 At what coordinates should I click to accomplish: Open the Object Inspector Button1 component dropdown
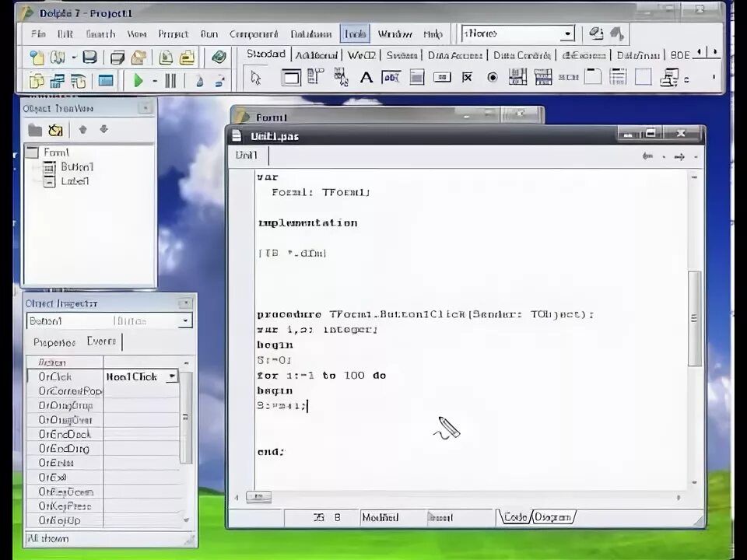[185, 321]
